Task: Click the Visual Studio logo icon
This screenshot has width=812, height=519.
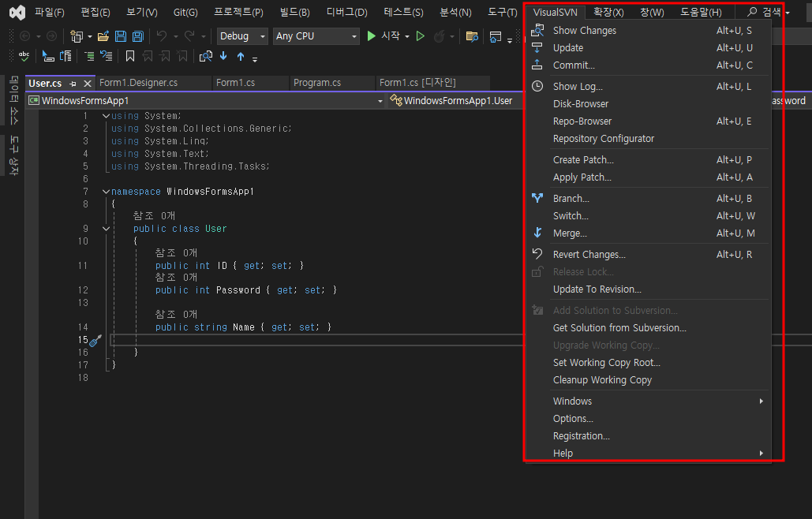Action: 17,12
